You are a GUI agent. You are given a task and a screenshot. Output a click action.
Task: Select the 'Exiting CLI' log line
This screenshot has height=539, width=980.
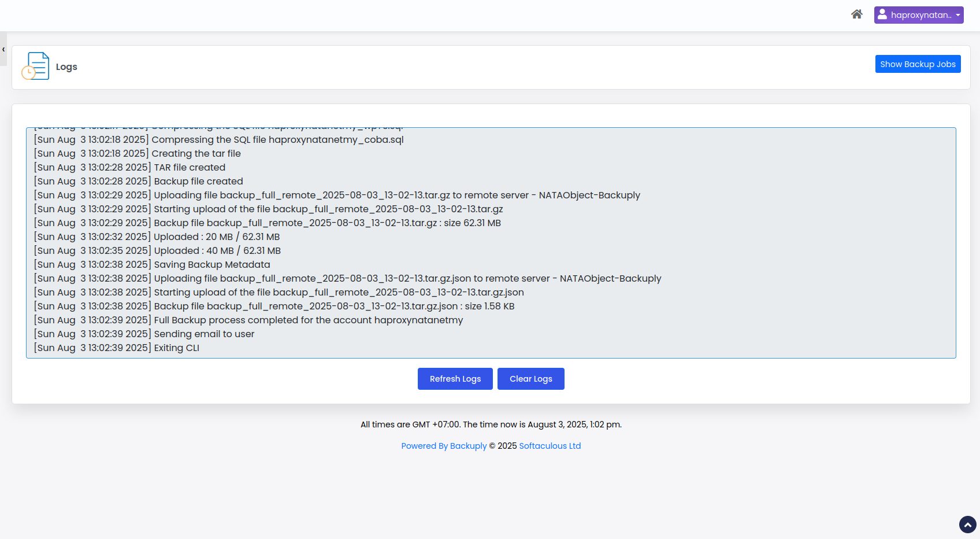tap(117, 348)
